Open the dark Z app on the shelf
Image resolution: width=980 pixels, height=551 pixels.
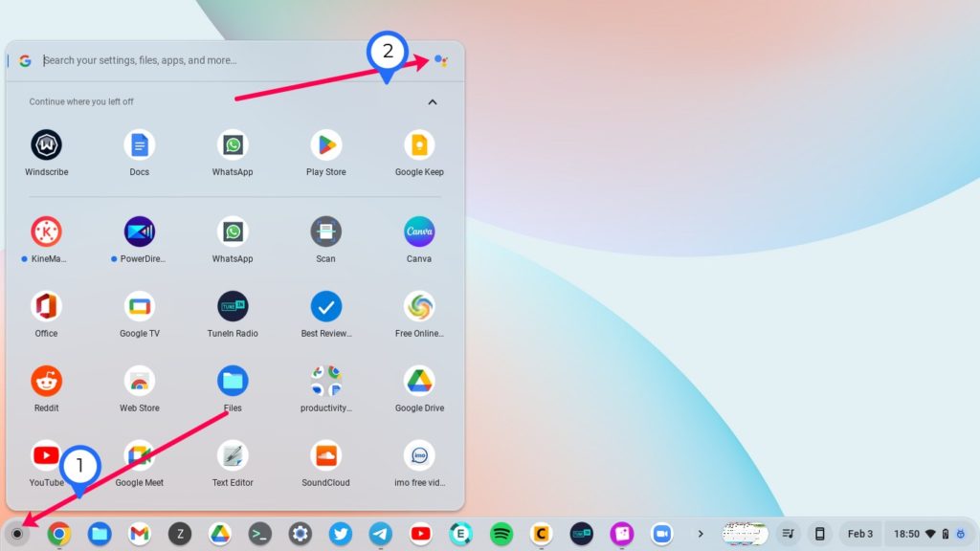pos(179,534)
